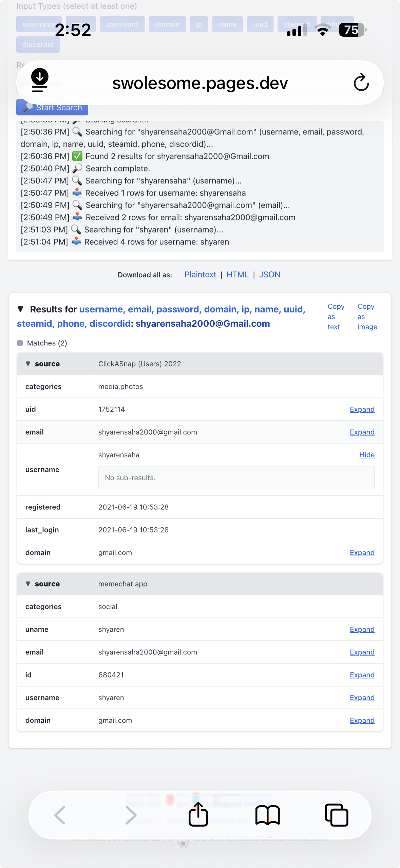Hide sub-results for username shyarensaha

367,455
